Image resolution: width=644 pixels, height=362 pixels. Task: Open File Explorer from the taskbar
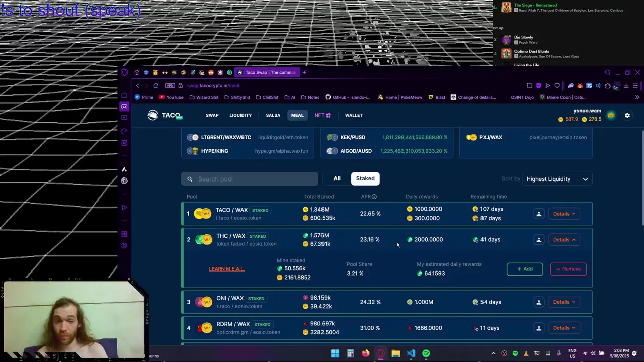(x=396, y=353)
